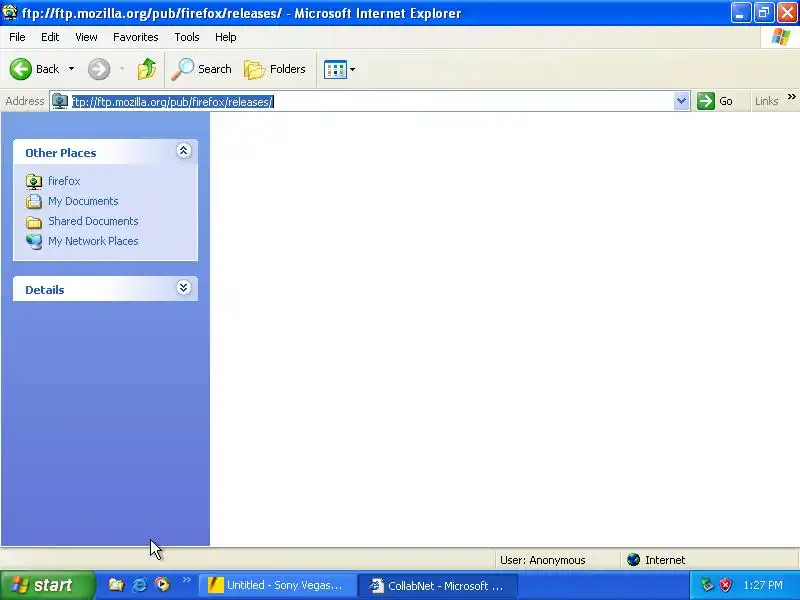Click the firefox FTP folder icon

pos(34,181)
